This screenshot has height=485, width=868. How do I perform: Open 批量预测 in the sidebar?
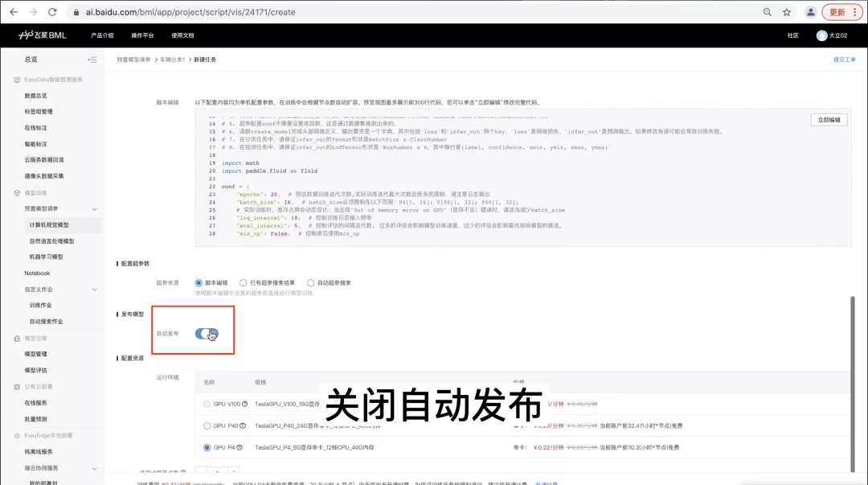click(x=36, y=419)
